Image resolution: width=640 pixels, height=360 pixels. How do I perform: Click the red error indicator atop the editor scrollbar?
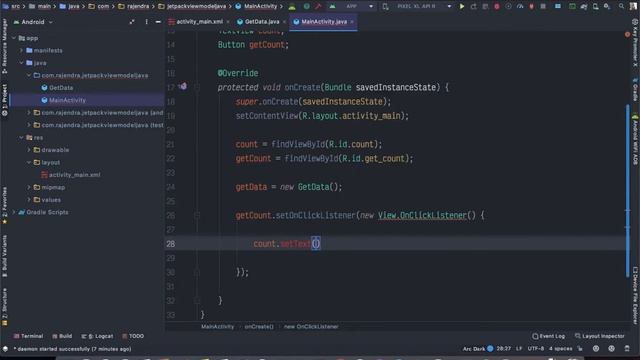point(627,35)
